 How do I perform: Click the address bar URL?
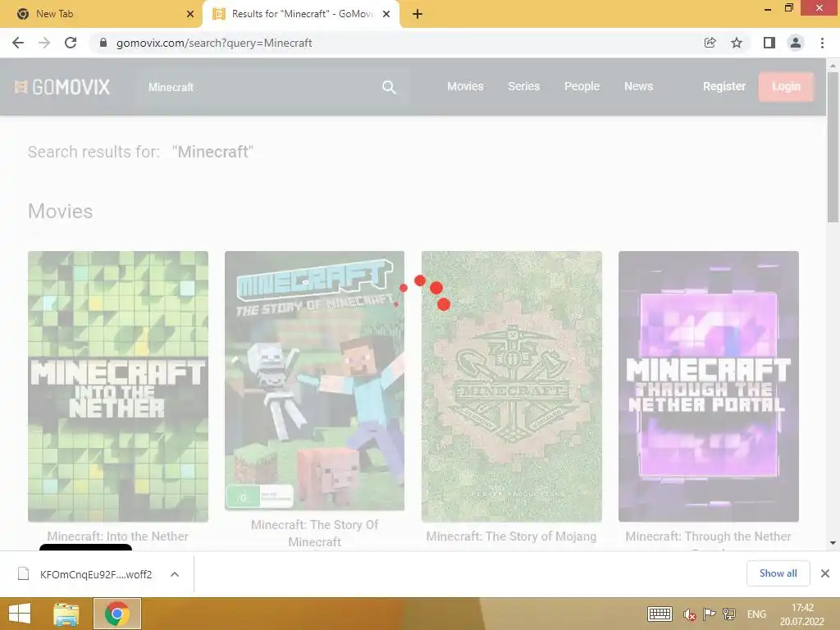[214, 43]
